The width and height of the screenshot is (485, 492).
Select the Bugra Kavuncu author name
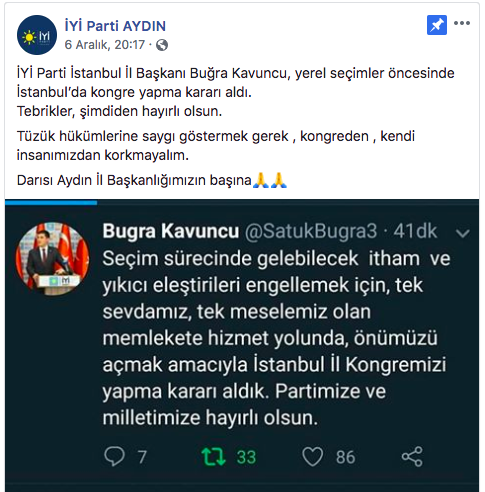(x=171, y=231)
